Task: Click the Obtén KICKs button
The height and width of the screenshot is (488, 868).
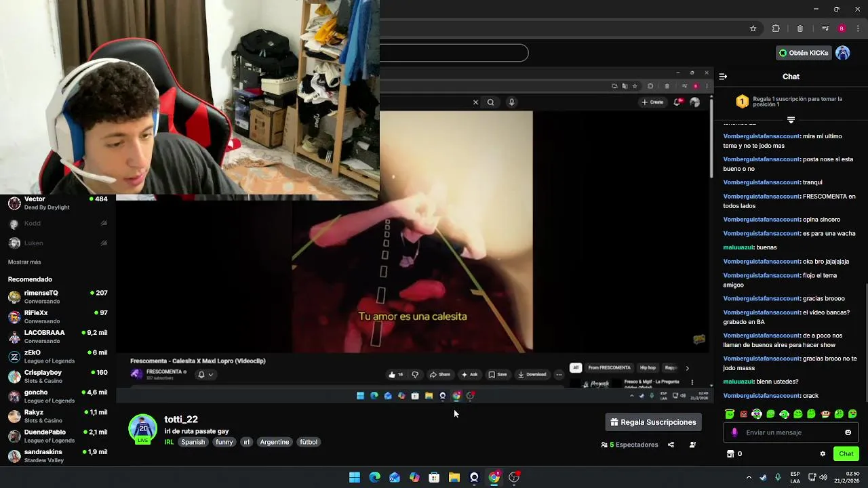Action: click(x=804, y=53)
